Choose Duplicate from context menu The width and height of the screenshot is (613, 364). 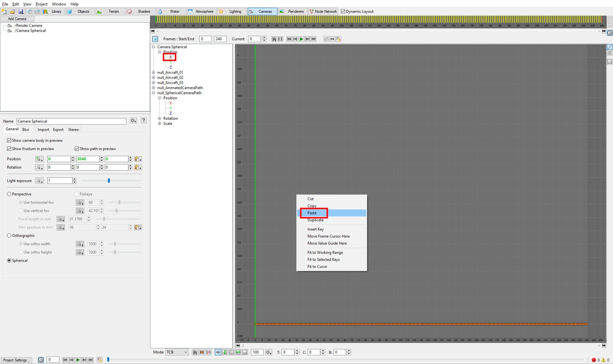pyautogui.click(x=332, y=220)
